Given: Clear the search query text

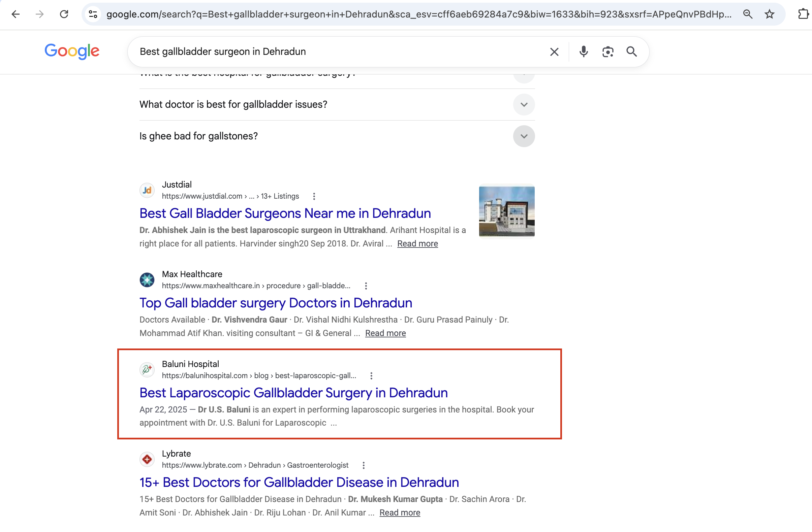Looking at the screenshot, I should pyautogui.click(x=554, y=52).
